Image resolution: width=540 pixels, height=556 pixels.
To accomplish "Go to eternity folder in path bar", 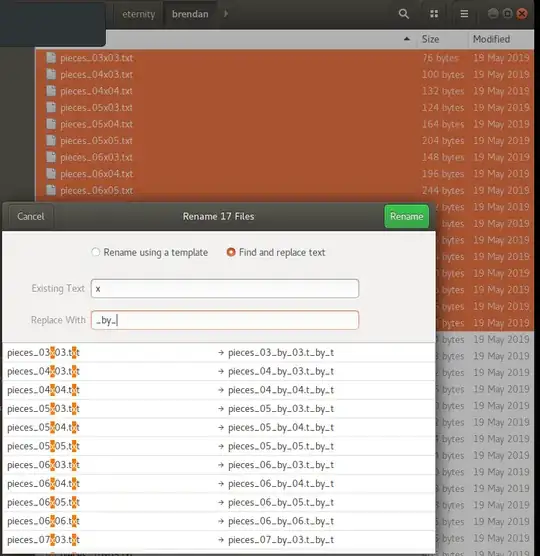I will (x=139, y=14).
